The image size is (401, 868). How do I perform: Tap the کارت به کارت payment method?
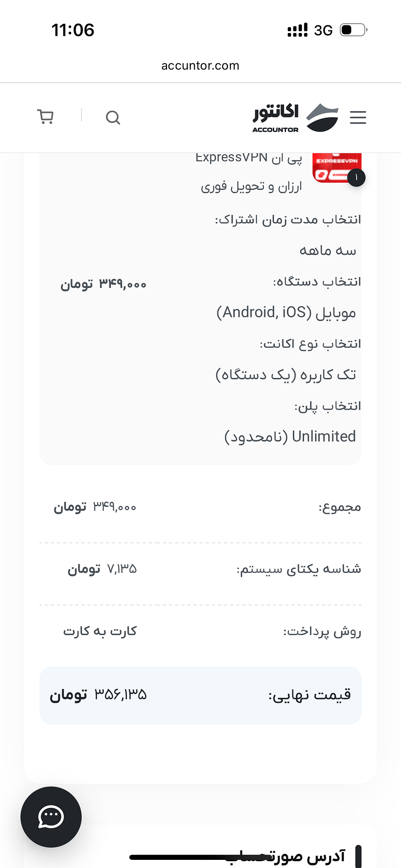pos(100,631)
